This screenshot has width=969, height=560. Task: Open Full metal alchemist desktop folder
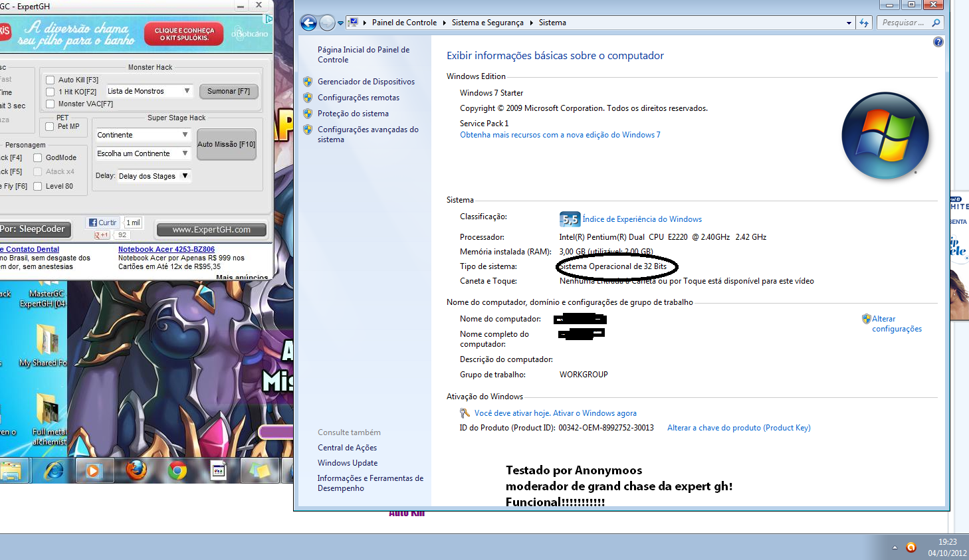[x=48, y=419]
